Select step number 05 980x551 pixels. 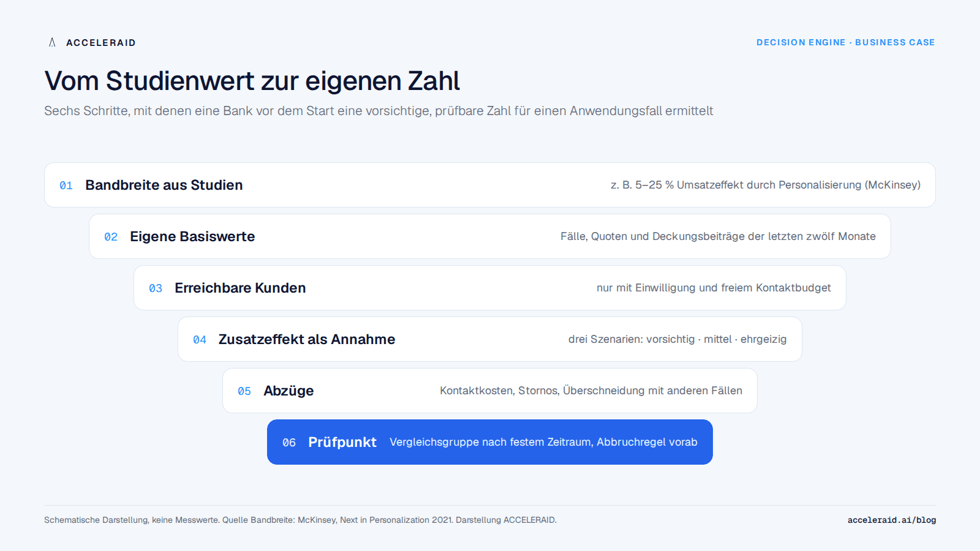tap(244, 391)
